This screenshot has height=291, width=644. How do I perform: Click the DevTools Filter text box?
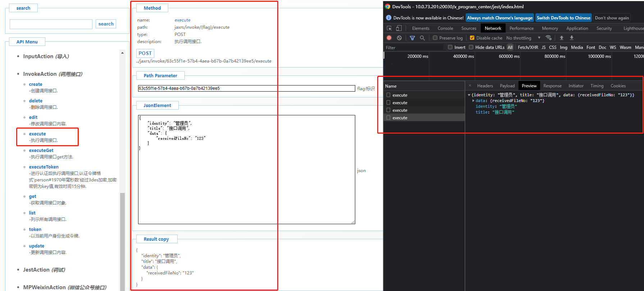(414, 47)
